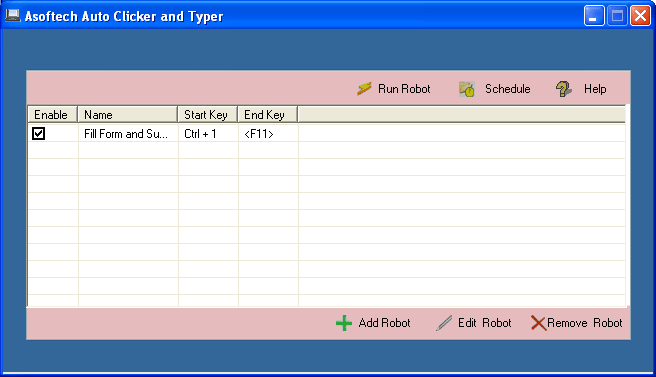Select the "Fill Form and Su..." robot name
Image resolution: width=656 pixels, height=377 pixels.
(x=126, y=134)
